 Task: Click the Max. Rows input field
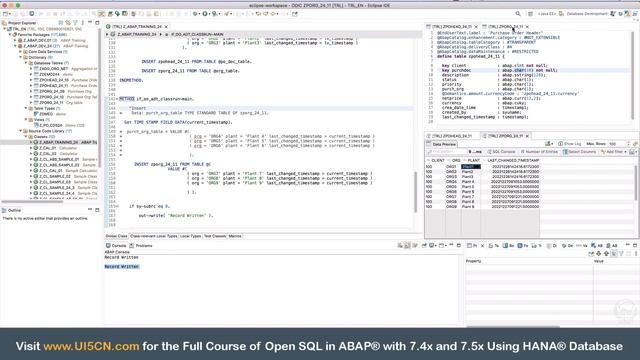point(616,144)
